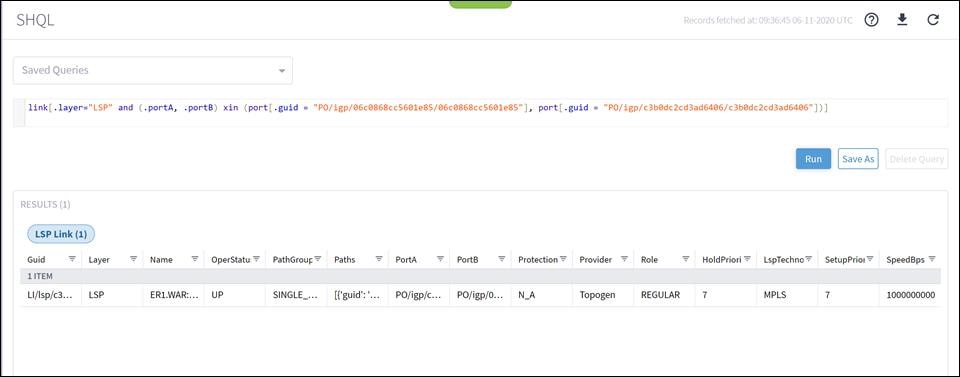Click the RESULTS (1) label

coord(45,204)
